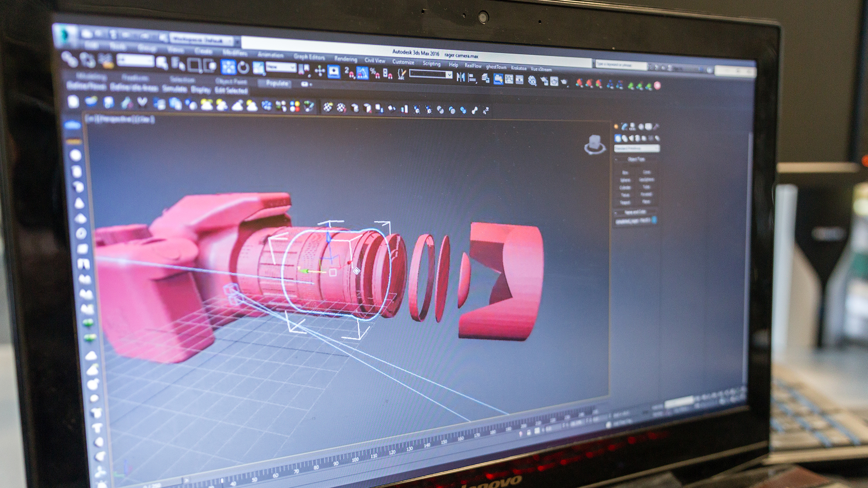Open the Graph Editors menu
This screenshot has width=868, height=488.
pyautogui.click(x=309, y=57)
